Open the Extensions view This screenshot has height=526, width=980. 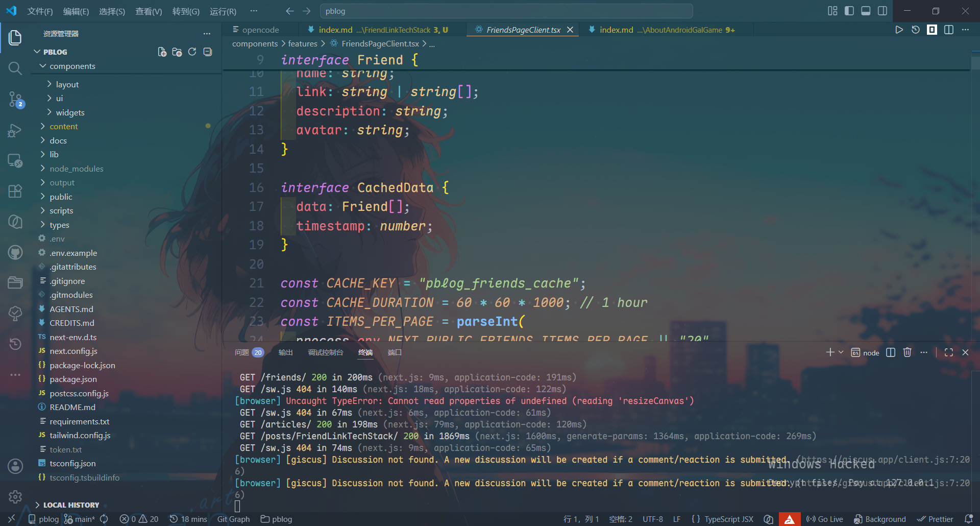[15, 191]
